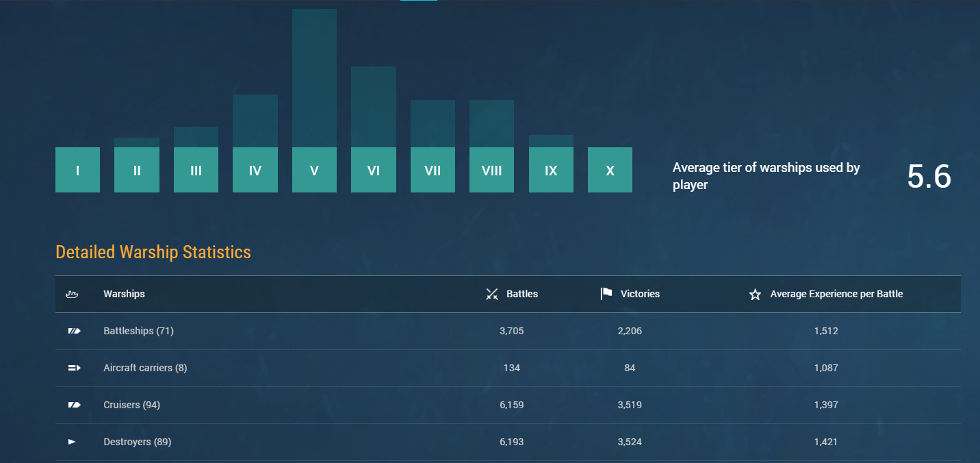Click the warship type icon in table header
980x463 pixels.
pyautogui.click(x=73, y=295)
